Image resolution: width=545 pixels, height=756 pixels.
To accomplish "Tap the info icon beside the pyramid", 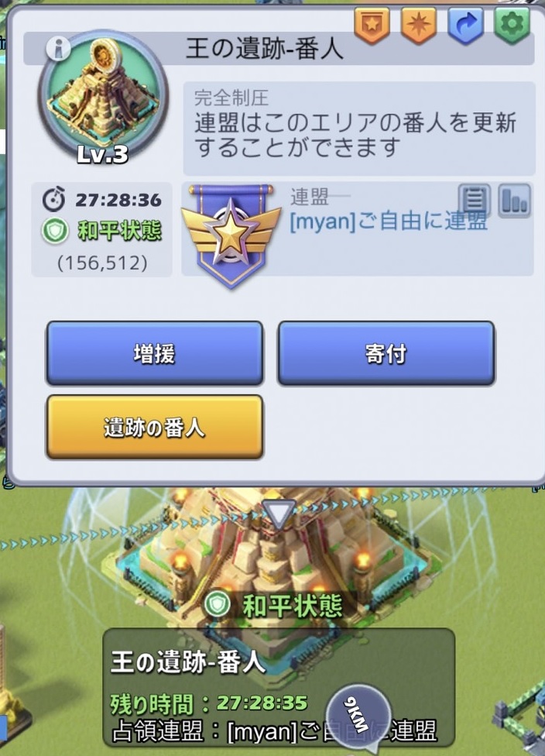I will [x=58, y=48].
